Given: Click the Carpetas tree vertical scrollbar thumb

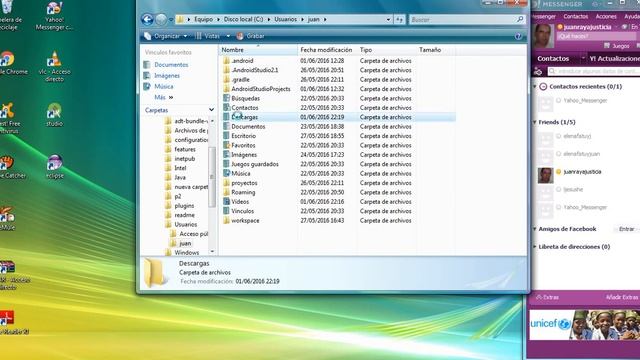Looking at the screenshot, I should (212, 177).
